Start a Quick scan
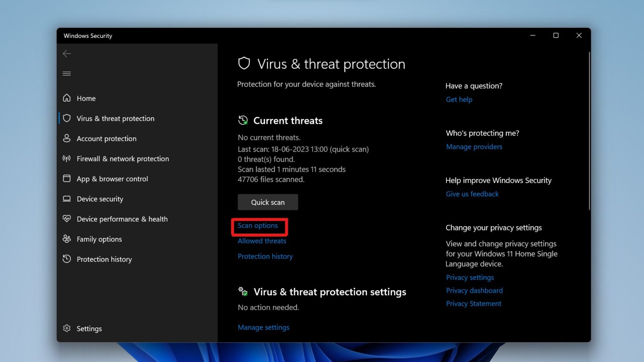The width and height of the screenshot is (644, 362). (268, 202)
